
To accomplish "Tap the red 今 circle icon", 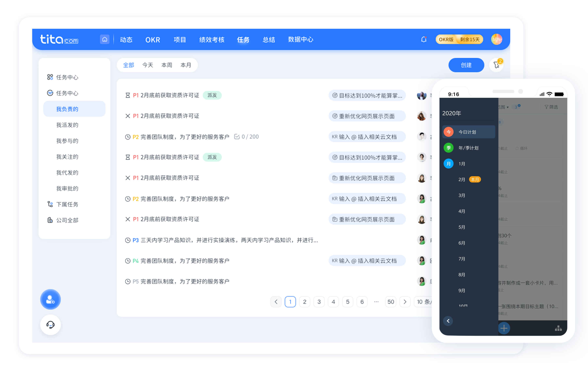I will coord(448,132).
